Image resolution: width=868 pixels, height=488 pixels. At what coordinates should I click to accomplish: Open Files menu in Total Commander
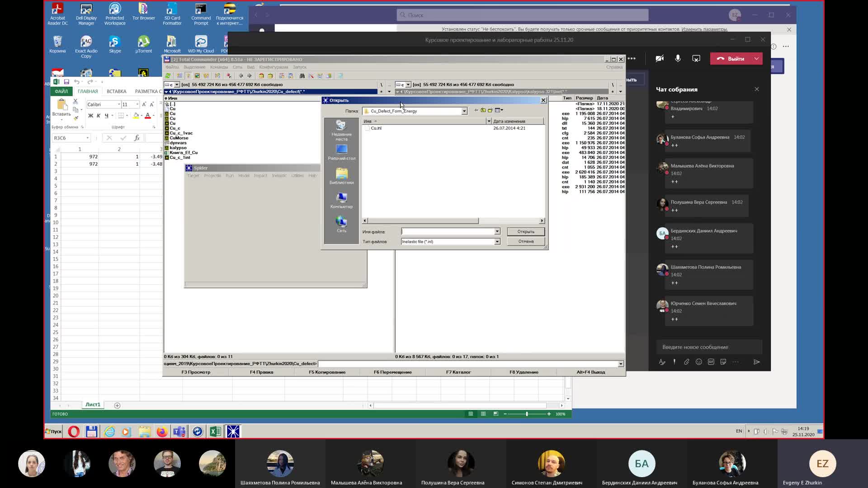point(172,67)
